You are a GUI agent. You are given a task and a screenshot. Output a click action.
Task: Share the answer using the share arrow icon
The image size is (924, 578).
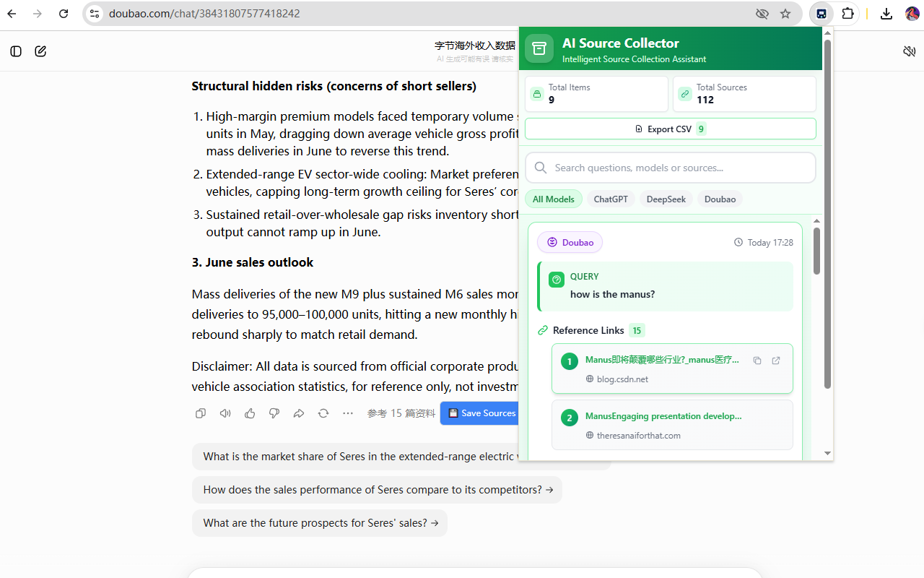click(299, 413)
